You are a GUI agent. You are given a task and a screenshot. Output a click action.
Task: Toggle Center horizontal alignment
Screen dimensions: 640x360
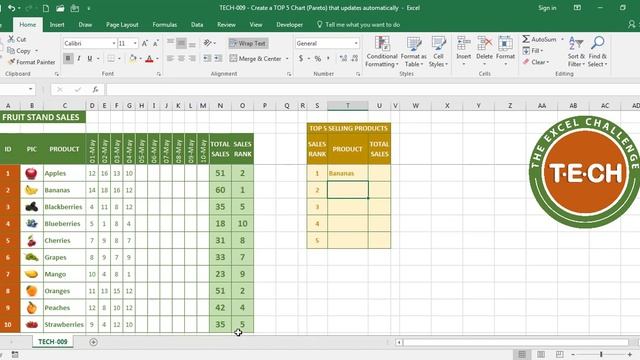(181, 59)
